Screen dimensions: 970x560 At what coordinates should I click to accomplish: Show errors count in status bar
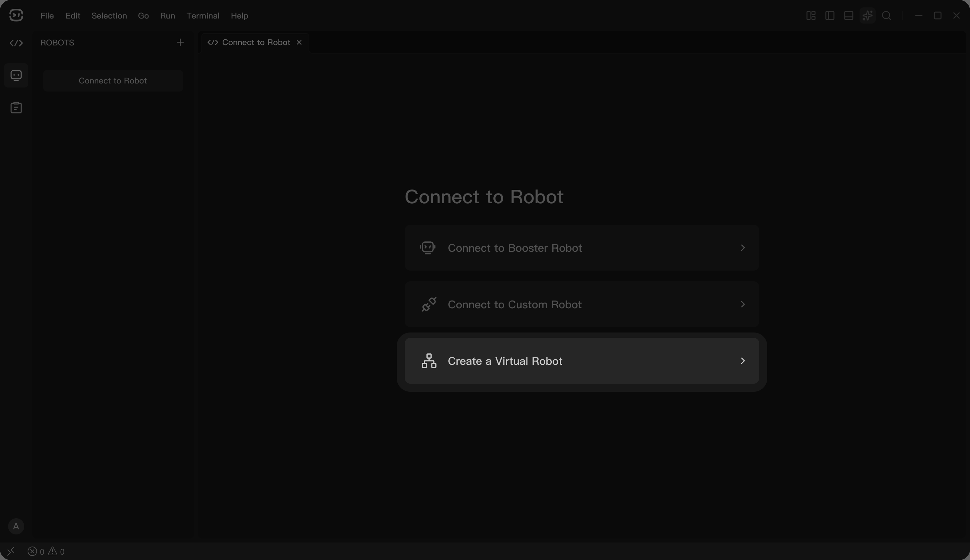(x=36, y=552)
